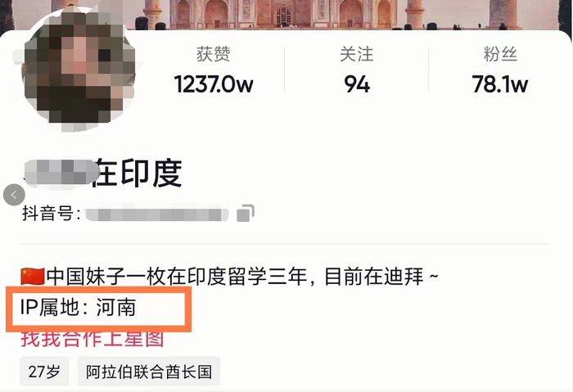The image size is (573, 392).
Task: Click the China flag emoji in bio
Action: [x=33, y=276]
